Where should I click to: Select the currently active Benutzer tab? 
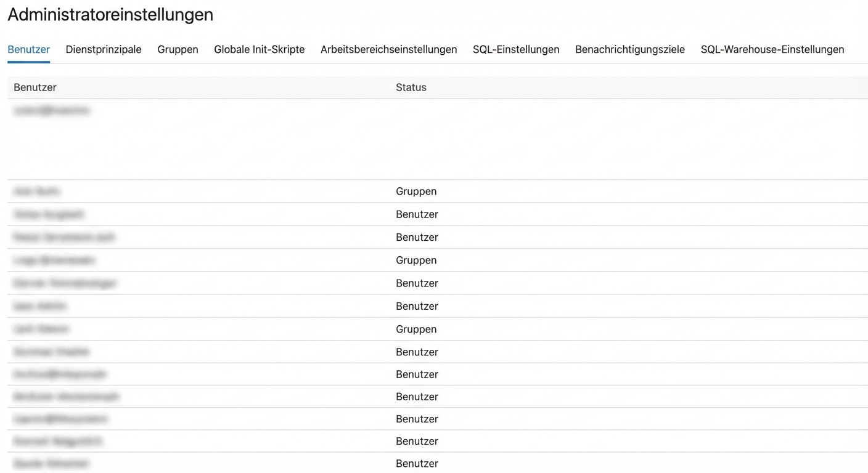pos(28,49)
